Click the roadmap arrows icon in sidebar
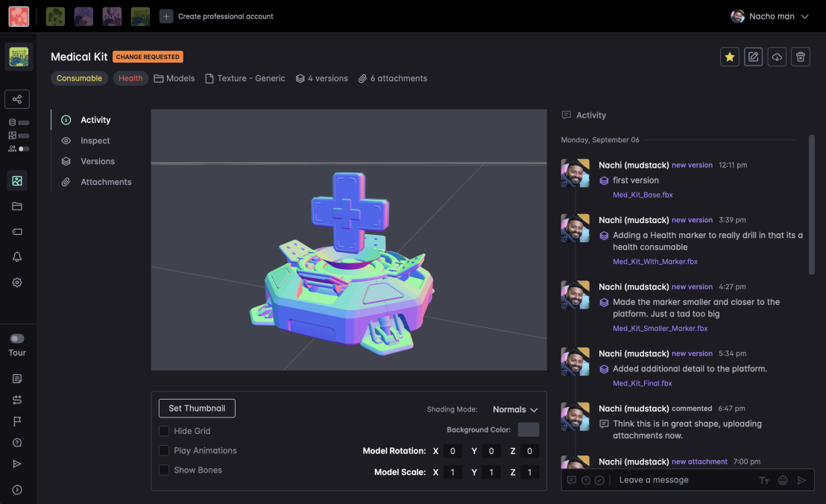 point(17,400)
